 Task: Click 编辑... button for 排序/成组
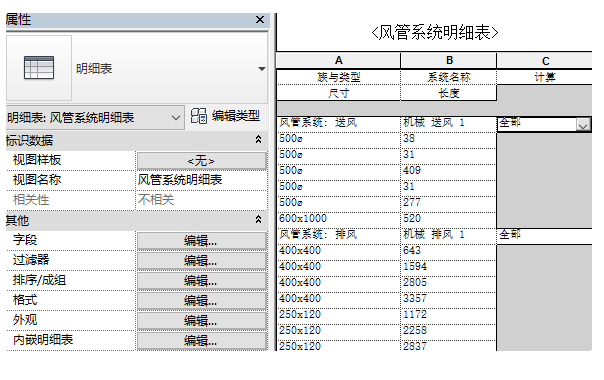(x=201, y=281)
